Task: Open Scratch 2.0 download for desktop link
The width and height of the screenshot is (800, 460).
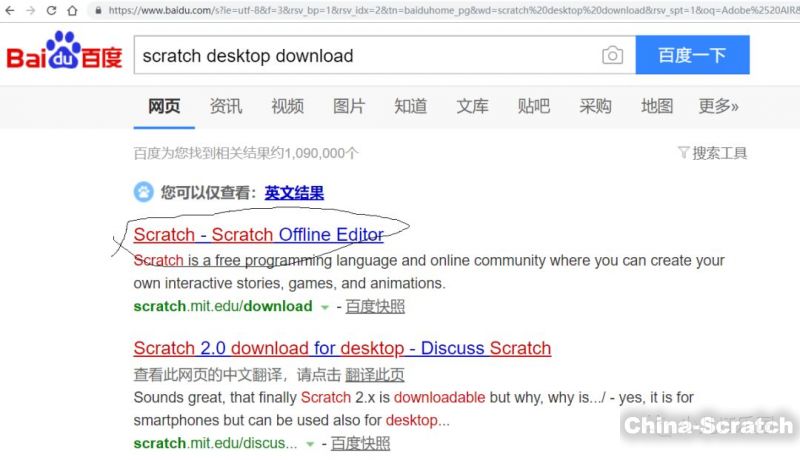Action: pos(342,348)
